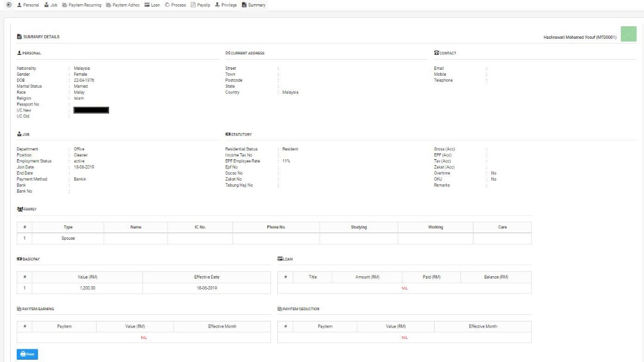This screenshot has width=644, height=362.
Task: Click the NIL row in Payitem Earning table
Action: [144, 338]
